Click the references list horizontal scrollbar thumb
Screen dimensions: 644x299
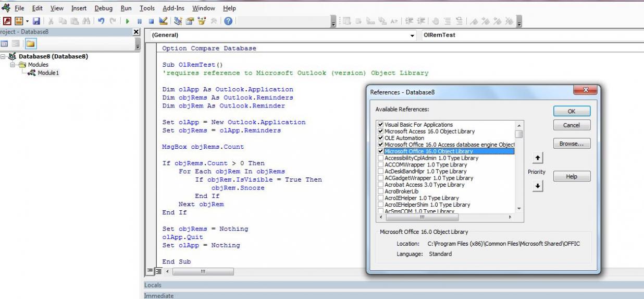point(423,217)
